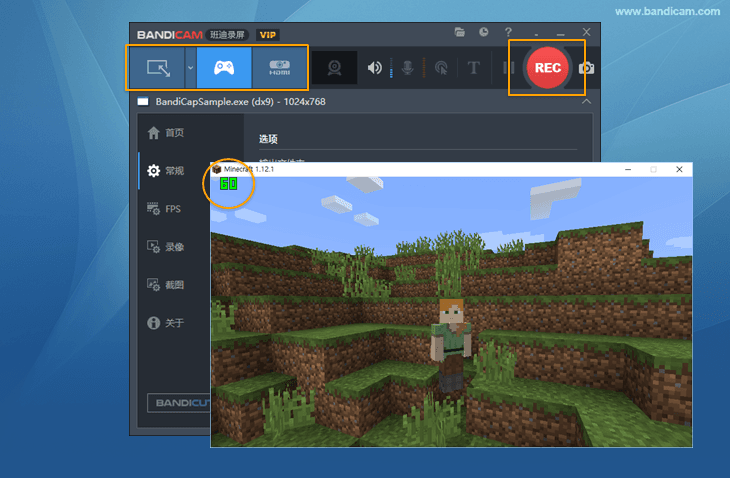Toggle speaker sound recording icon

click(374, 68)
